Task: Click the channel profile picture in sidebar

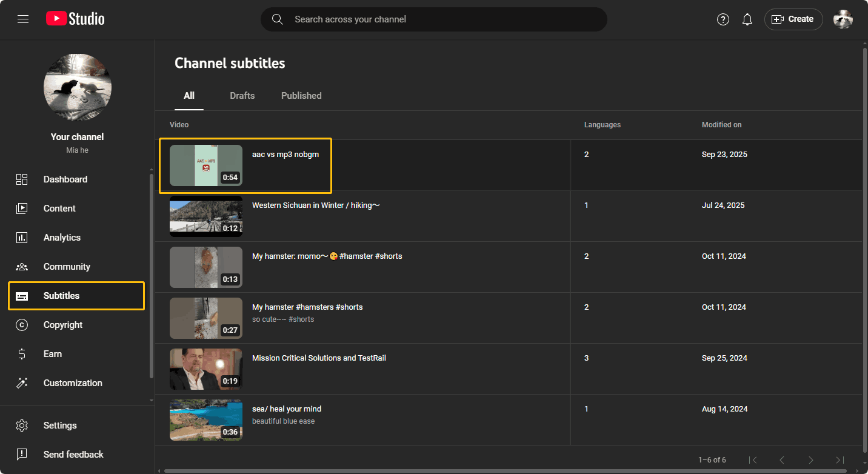Action: [x=78, y=87]
